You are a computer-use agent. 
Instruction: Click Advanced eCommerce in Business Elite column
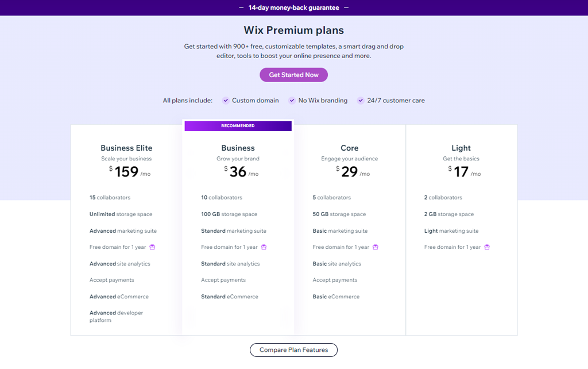click(118, 297)
